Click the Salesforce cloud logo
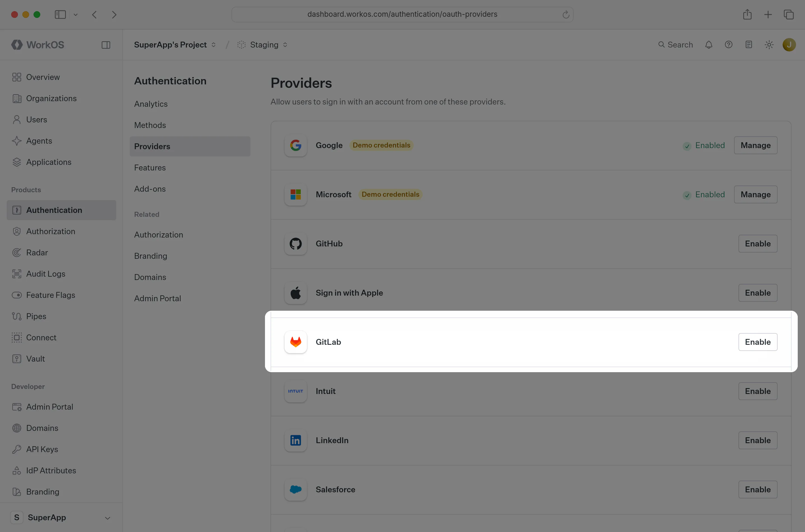The height and width of the screenshot is (532, 805). coord(296,490)
